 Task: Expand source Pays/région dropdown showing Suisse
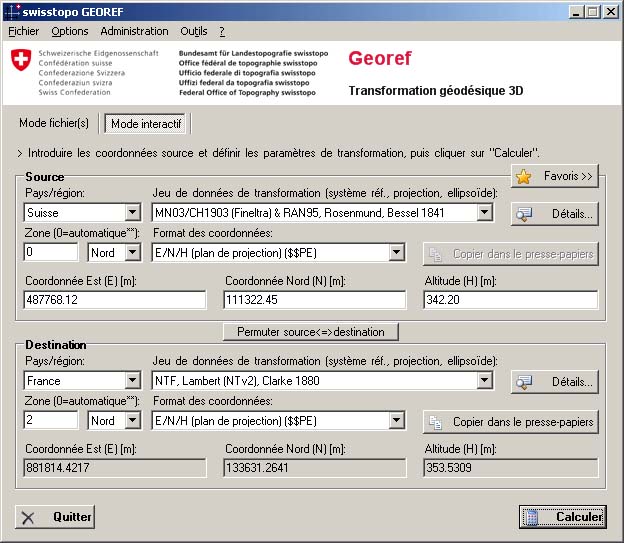pyautogui.click(x=132, y=213)
